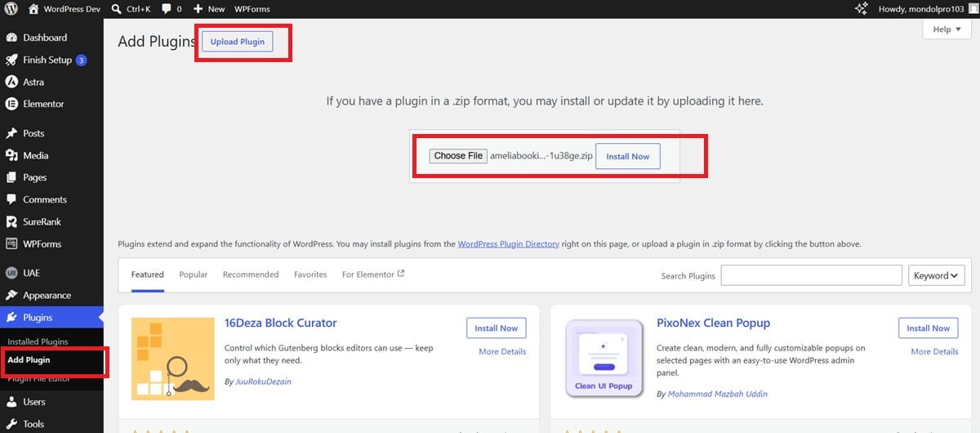Click the Add Plugins page heading
Viewport: 980px width, 433px height.
157,42
